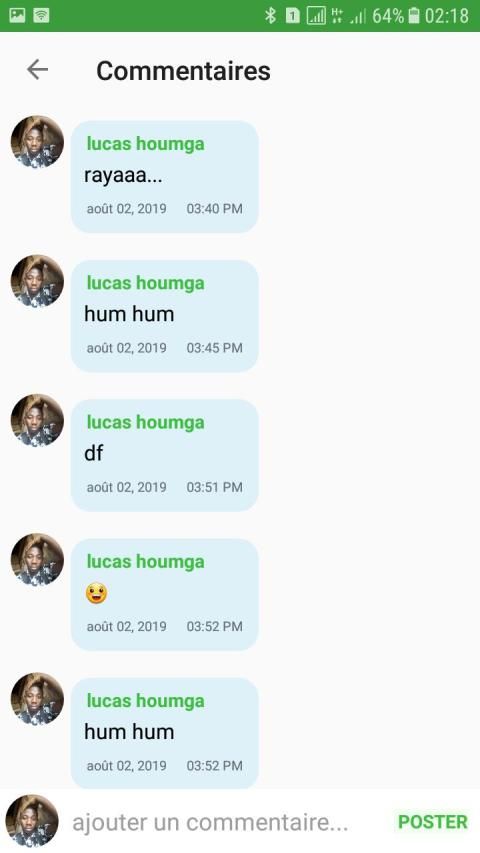This screenshot has height=853, width=480.
Task: Tap the 'df' comment bubble timestamp 03:51 PM
Action: pyautogui.click(x=214, y=487)
